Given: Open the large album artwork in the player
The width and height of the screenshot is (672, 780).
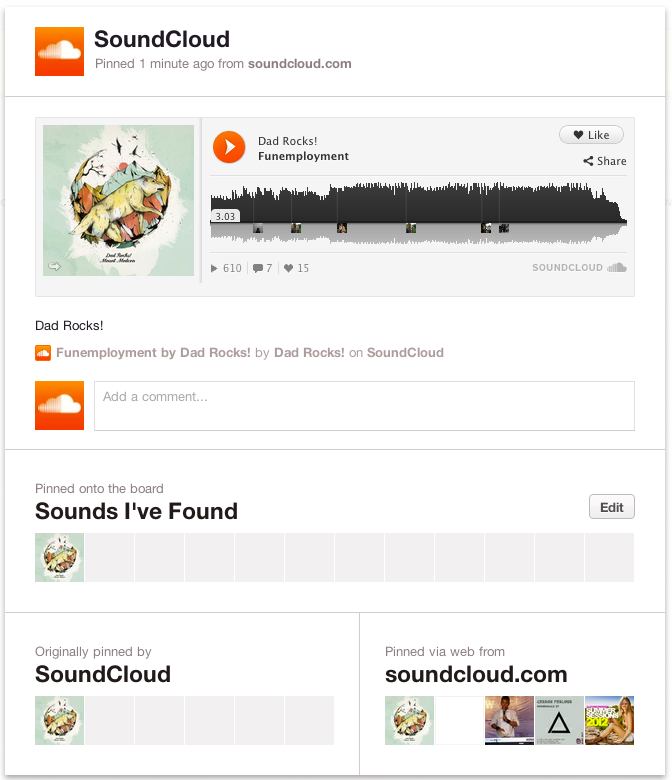Looking at the screenshot, I should point(118,200).
